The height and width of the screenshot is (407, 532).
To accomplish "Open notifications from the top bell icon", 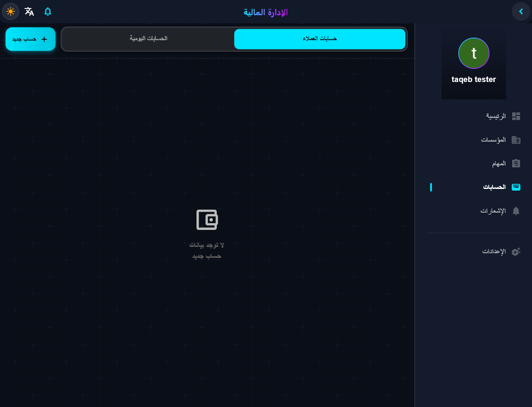I will click(48, 11).
